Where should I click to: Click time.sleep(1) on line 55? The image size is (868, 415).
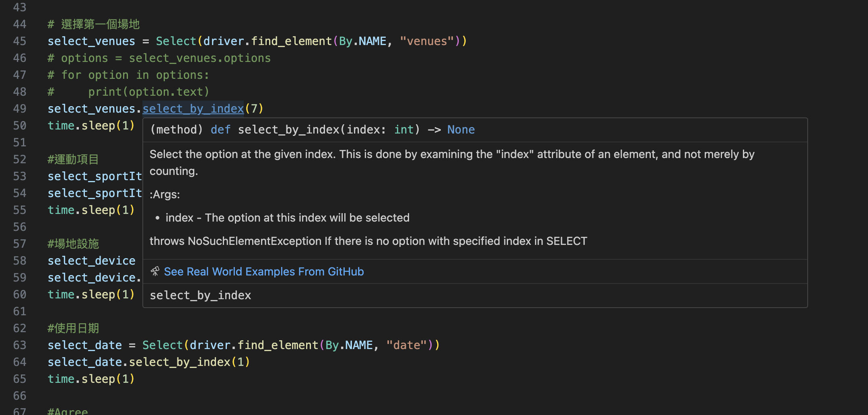(x=91, y=210)
